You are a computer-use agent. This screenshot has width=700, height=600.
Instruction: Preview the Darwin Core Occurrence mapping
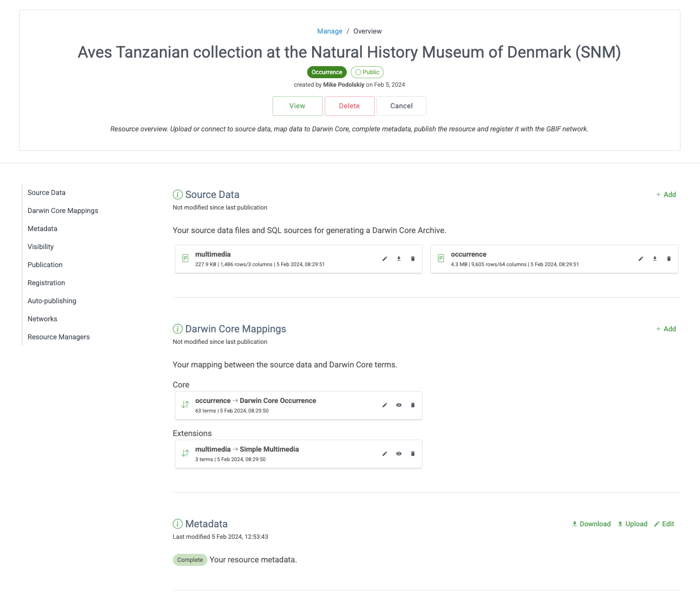pyautogui.click(x=399, y=405)
